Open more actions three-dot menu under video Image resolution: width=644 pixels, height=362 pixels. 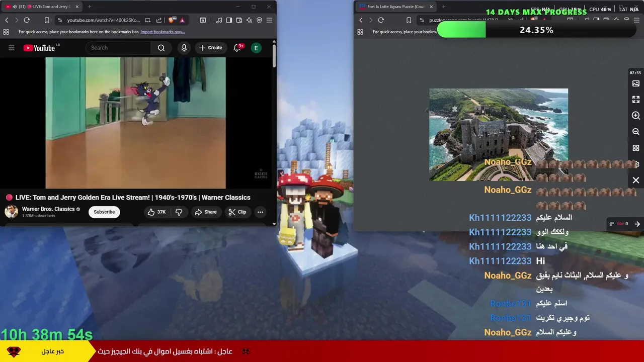click(260, 212)
